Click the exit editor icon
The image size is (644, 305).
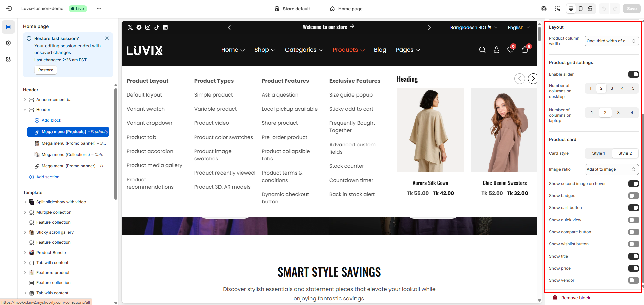pos(9,9)
